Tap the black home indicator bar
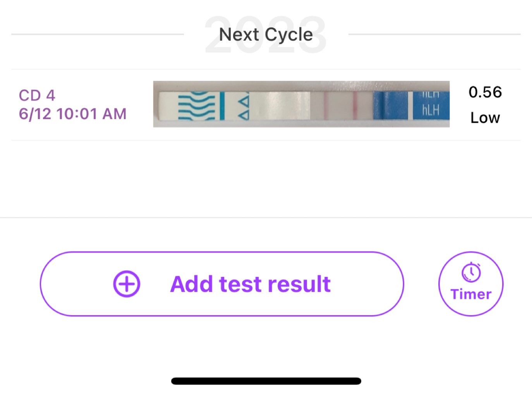 (x=266, y=381)
